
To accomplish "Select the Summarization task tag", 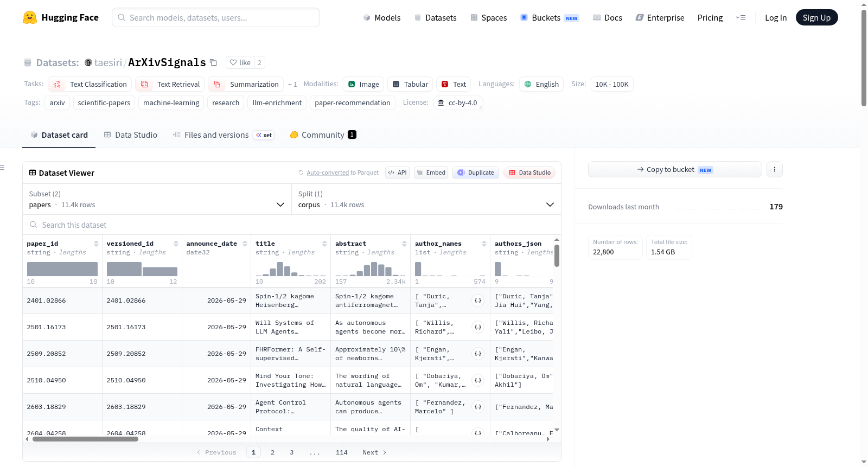I will (246, 84).
